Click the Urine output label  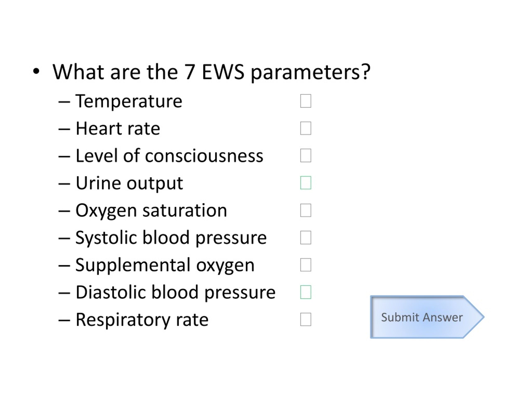click(x=129, y=183)
